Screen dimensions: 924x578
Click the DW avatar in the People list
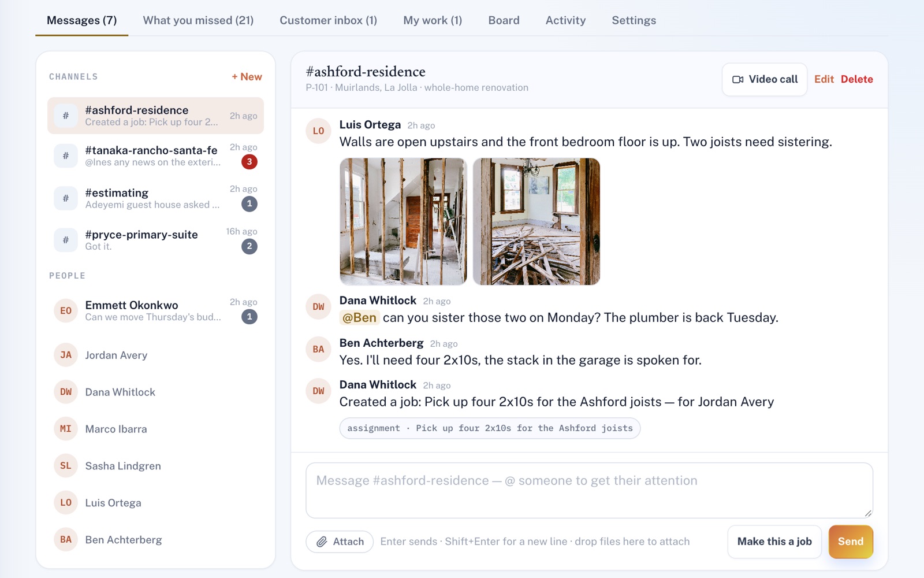tap(66, 392)
